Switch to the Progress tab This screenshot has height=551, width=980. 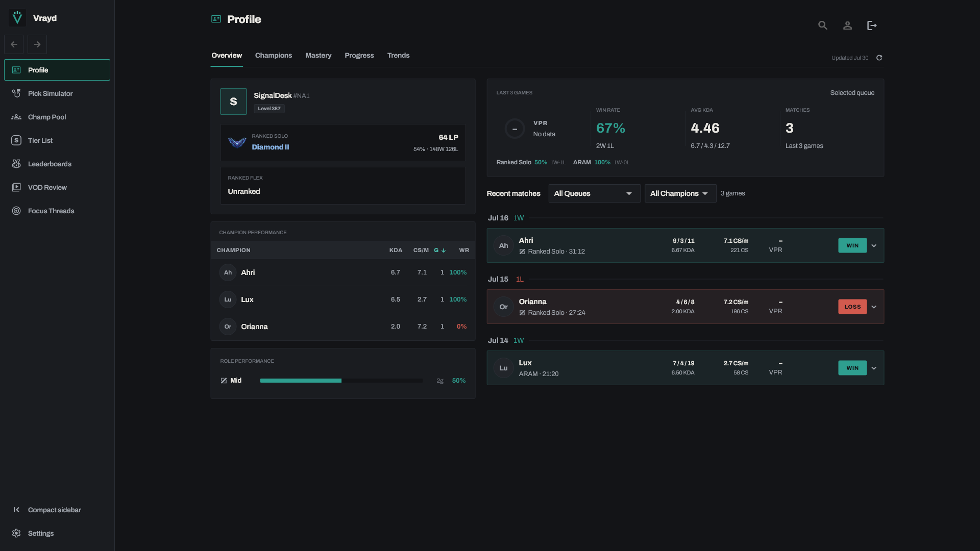pos(359,55)
